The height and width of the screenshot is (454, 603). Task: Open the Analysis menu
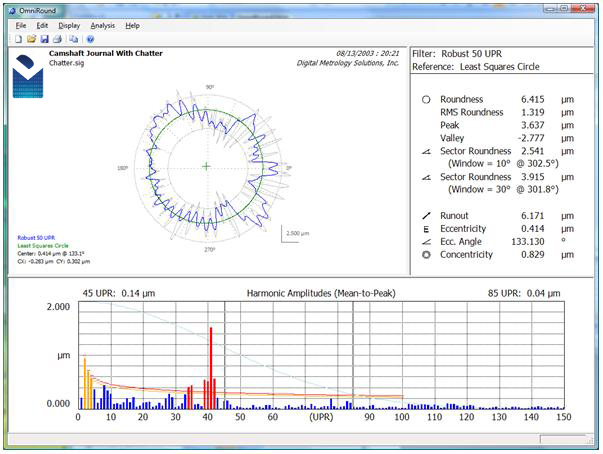pyautogui.click(x=103, y=26)
